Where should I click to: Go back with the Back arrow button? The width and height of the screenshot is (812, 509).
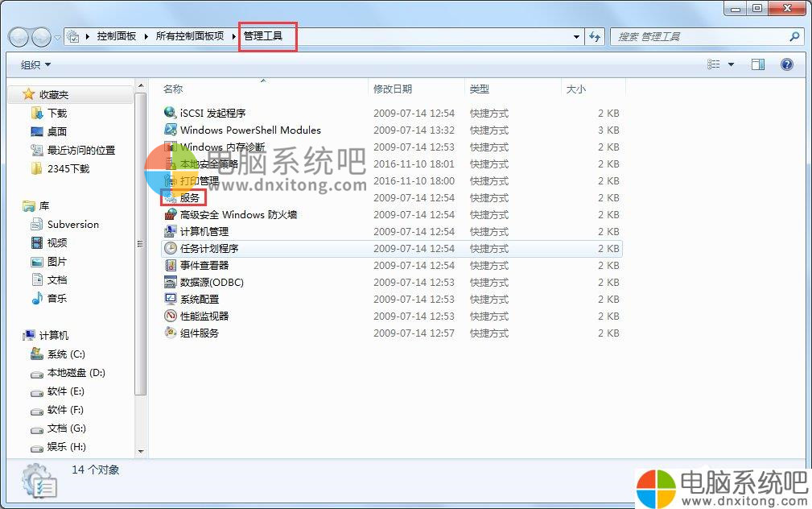19,37
